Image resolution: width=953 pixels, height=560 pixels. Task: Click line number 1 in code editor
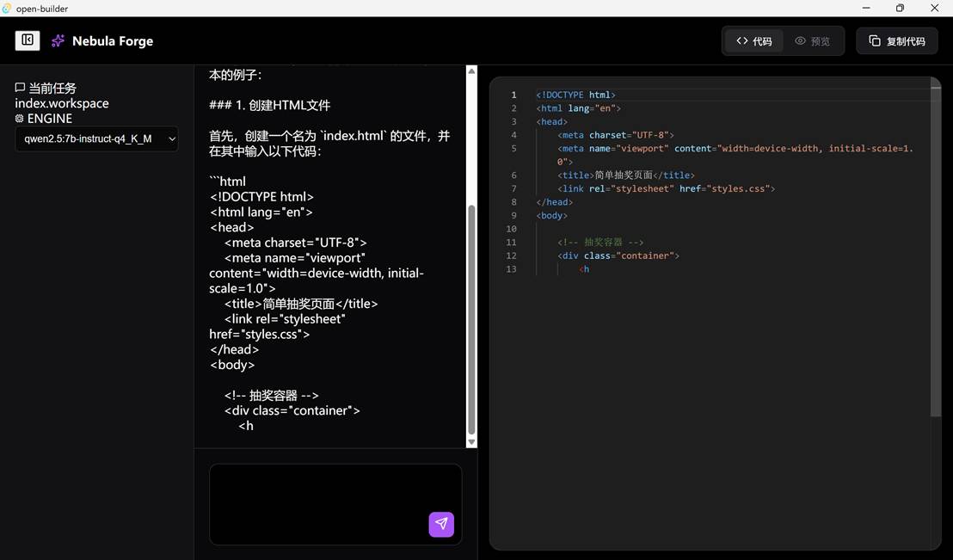coord(513,95)
